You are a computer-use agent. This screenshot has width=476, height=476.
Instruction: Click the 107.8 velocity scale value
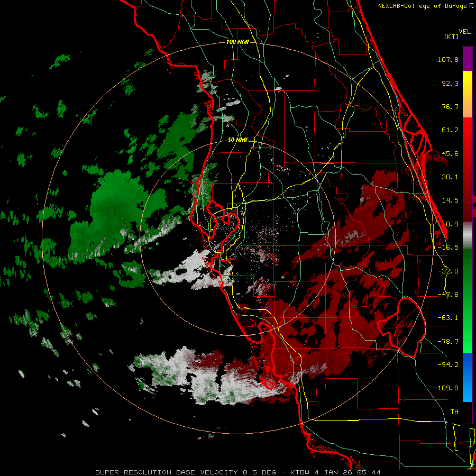(x=448, y=59)
